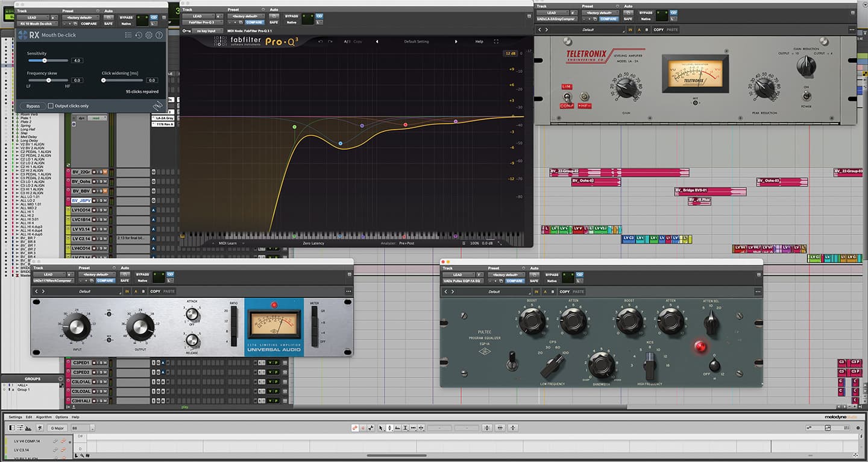
Task: Open FabFilter Pro-Q 3 insert selector dropdown
Action: click(202, 22)
